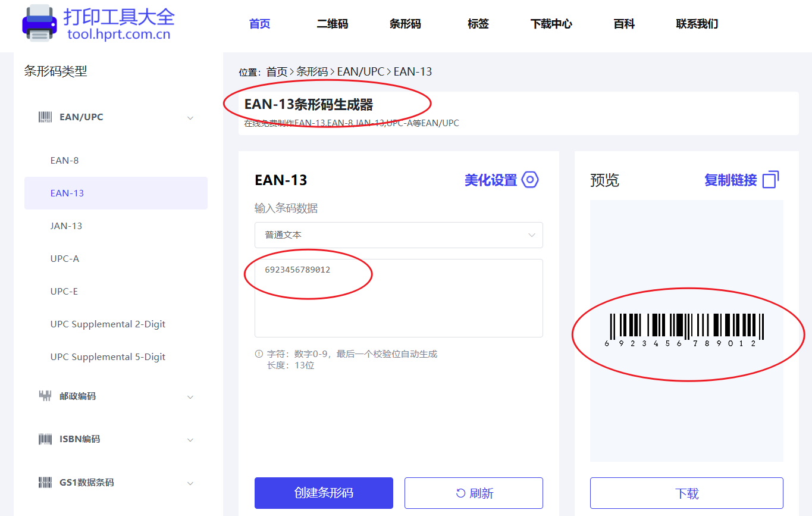Click the 输入条码数据 label
This screenshot has width=812, height=516.
[x=286, y=208]
